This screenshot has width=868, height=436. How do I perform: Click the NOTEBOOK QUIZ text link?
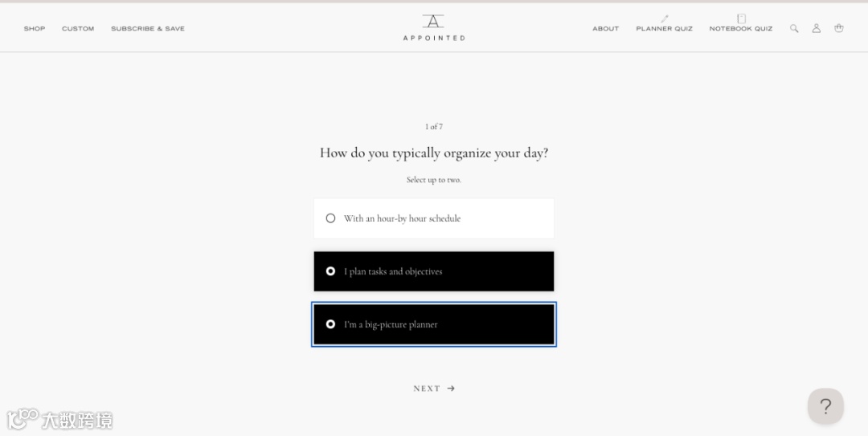[x=741, y=29]
